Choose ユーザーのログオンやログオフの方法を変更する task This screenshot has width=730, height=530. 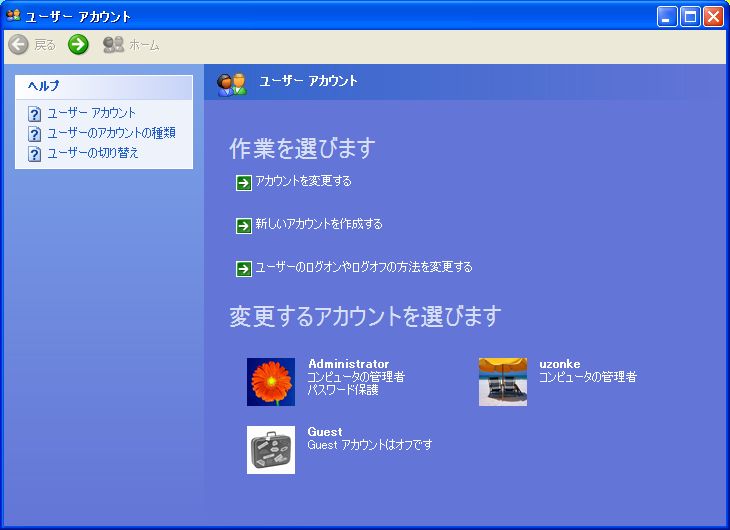[x=364, y=267]
